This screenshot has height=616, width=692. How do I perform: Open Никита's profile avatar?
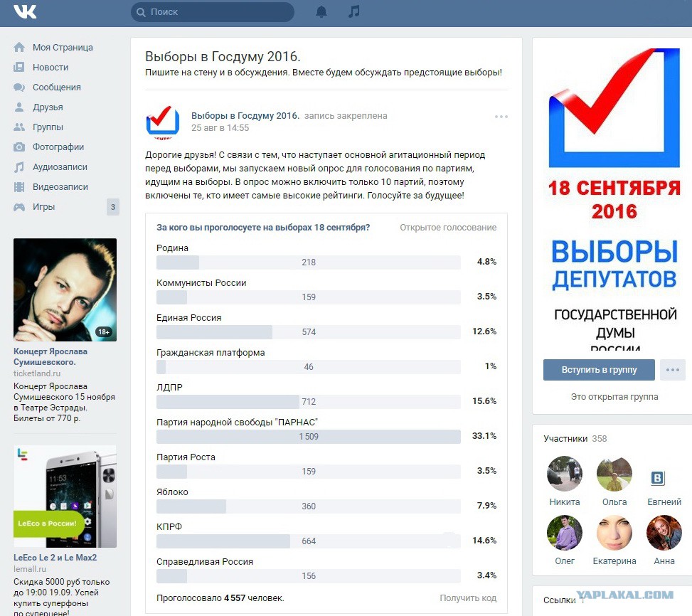[x=565, y=474]
